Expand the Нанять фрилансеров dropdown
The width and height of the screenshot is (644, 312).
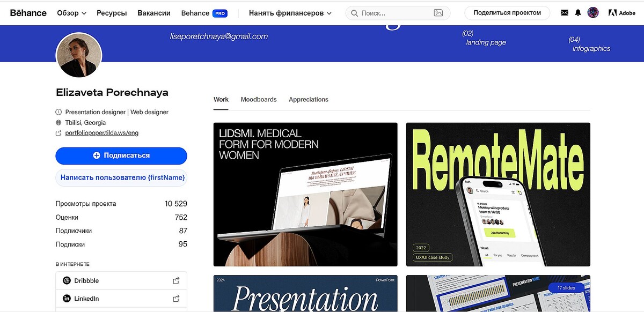coord(290,12)
